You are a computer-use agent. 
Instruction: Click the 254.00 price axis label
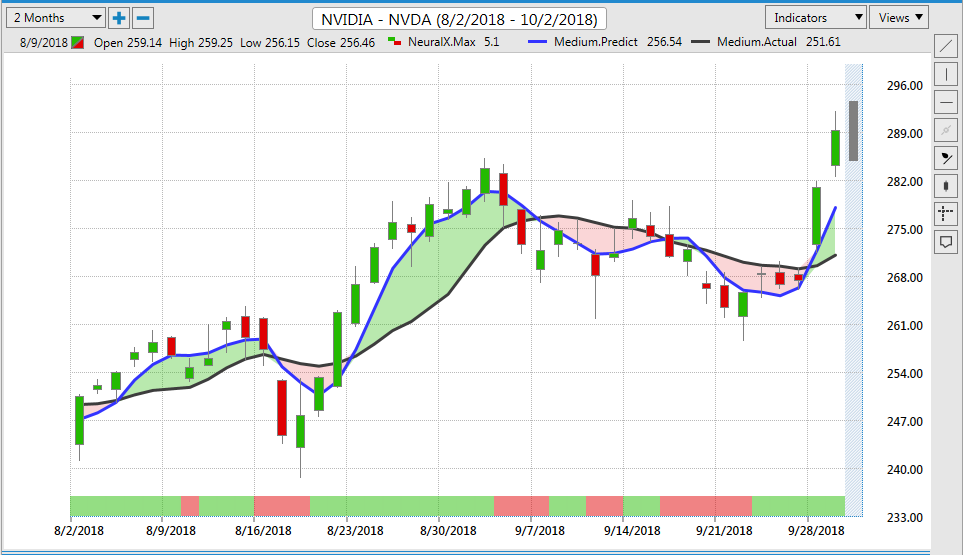click(905, 373)
